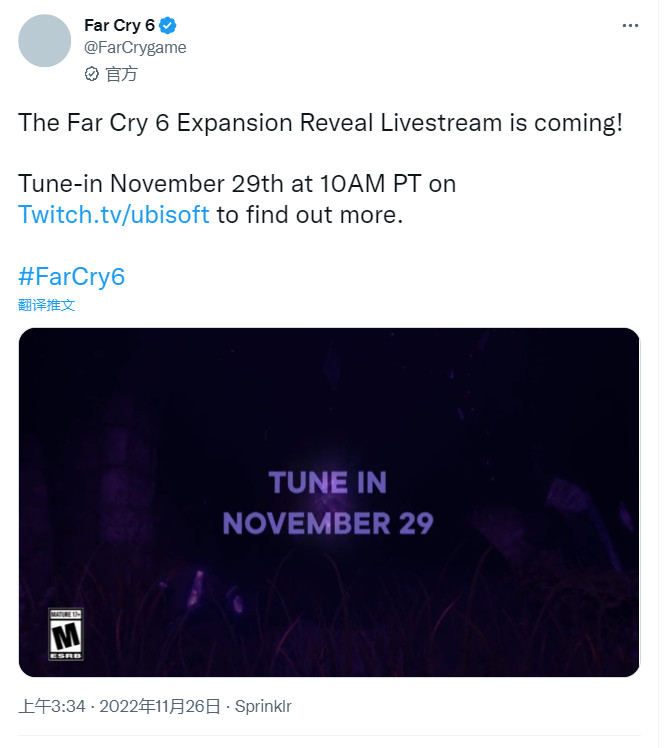Click "to find out more." text
Image resolution: width=666 pixels, height=748 pixels.
[309, 215]
